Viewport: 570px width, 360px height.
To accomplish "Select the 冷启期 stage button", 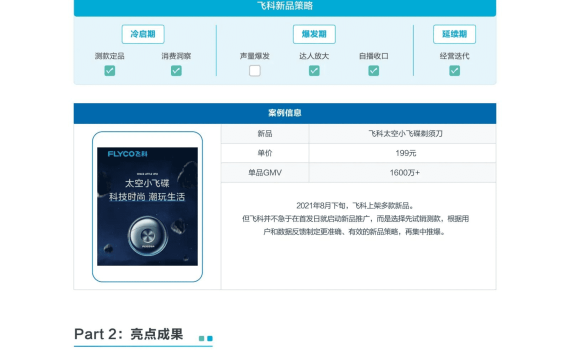I will click(143, 34).
